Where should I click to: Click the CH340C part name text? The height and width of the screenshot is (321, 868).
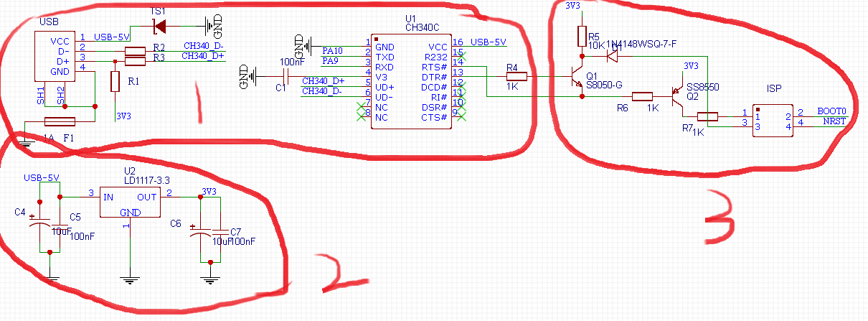coord(421,27)
